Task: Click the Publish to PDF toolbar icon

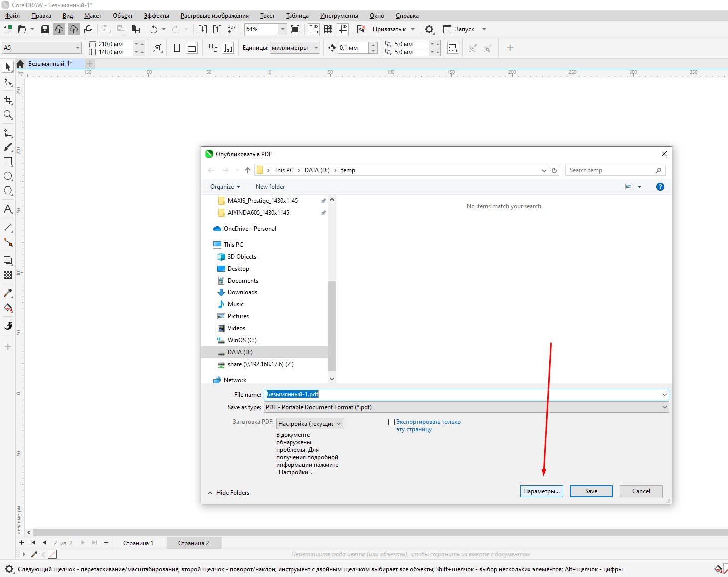Action: 231,29
